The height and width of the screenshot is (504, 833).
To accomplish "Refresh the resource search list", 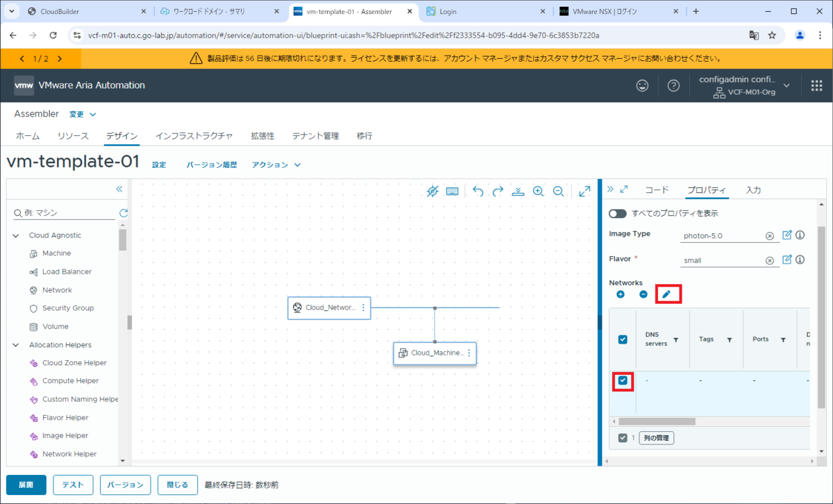I will coord(124,213).
